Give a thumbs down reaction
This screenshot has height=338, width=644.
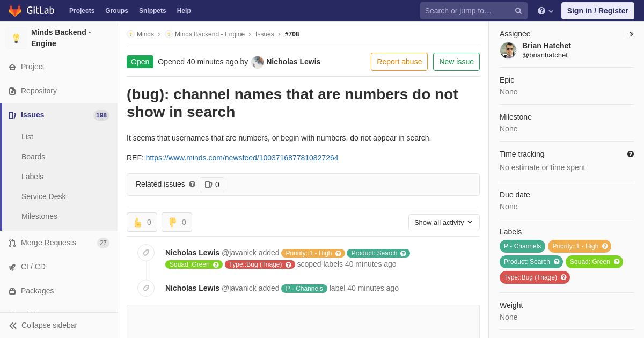tap(177, 222)
